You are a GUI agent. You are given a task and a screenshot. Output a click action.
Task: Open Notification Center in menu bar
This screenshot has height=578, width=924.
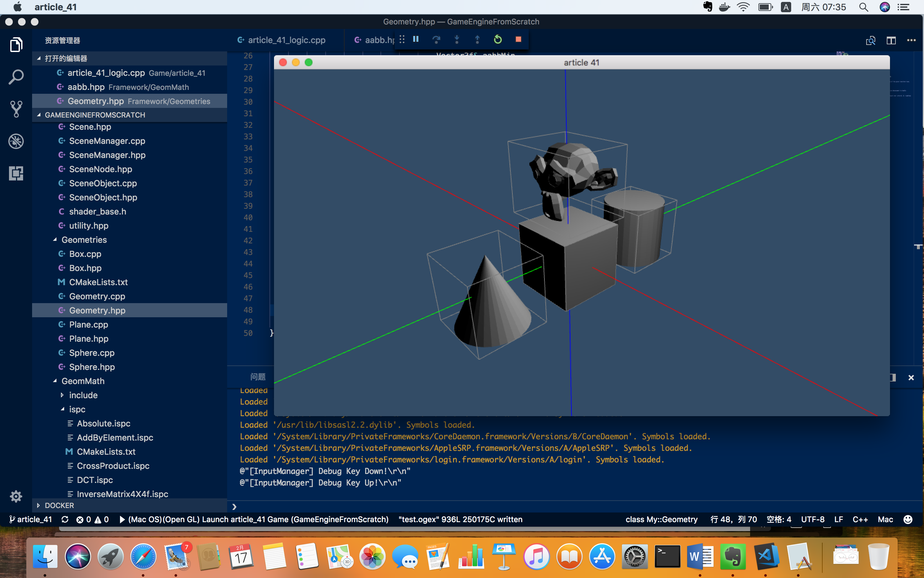pyautogui.click(x=903, y=7)
